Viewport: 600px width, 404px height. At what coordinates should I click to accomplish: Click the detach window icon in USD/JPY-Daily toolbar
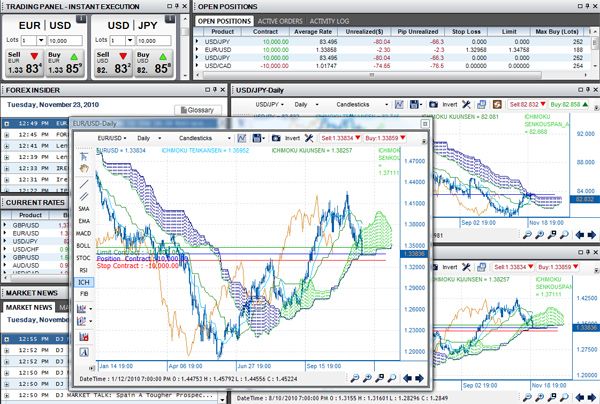(x=481, y=104)
